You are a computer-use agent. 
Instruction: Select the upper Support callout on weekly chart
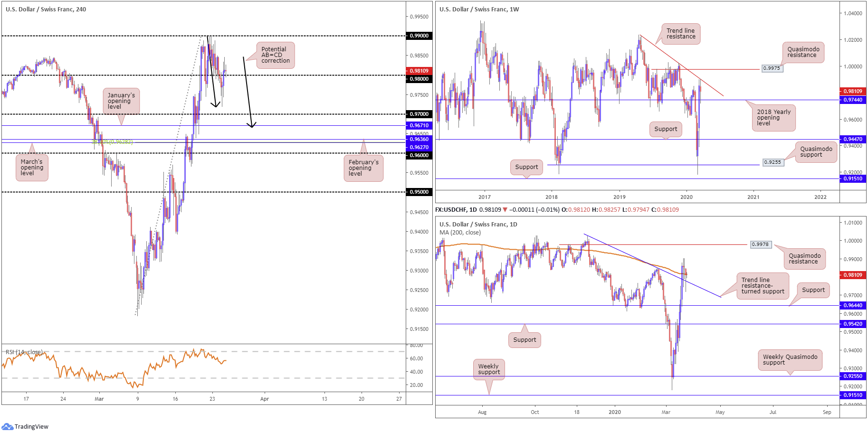tap(666, 129)
